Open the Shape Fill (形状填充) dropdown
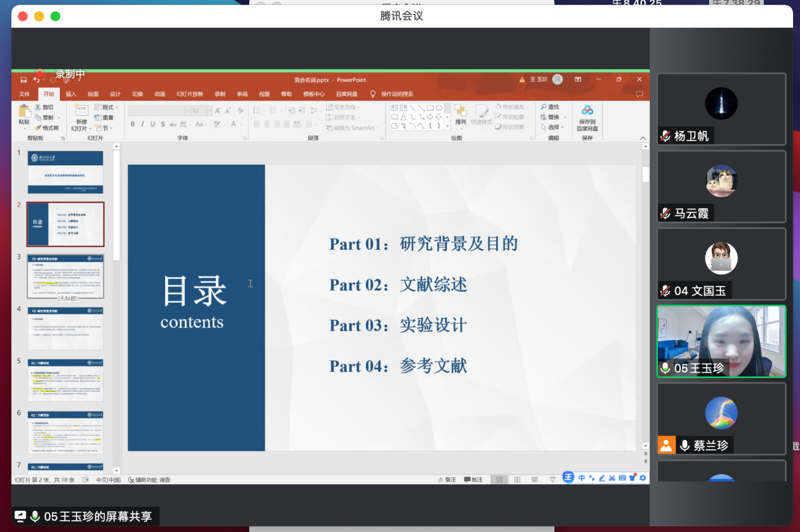 coord(511,107)
